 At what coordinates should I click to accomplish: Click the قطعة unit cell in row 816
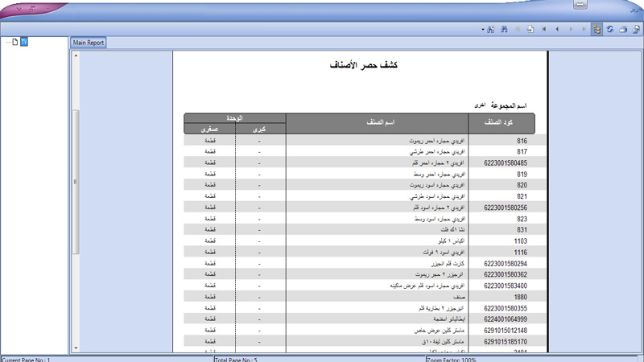click(210, 141)
